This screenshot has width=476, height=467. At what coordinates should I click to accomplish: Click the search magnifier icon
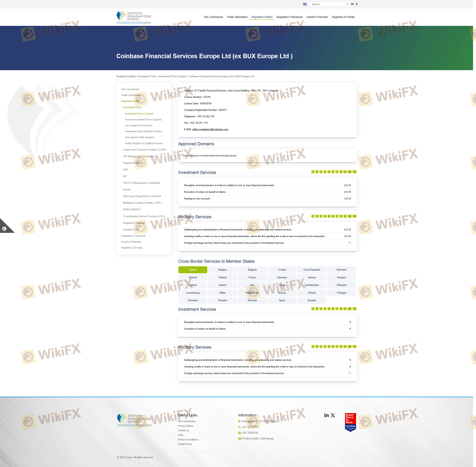[347, 4]
